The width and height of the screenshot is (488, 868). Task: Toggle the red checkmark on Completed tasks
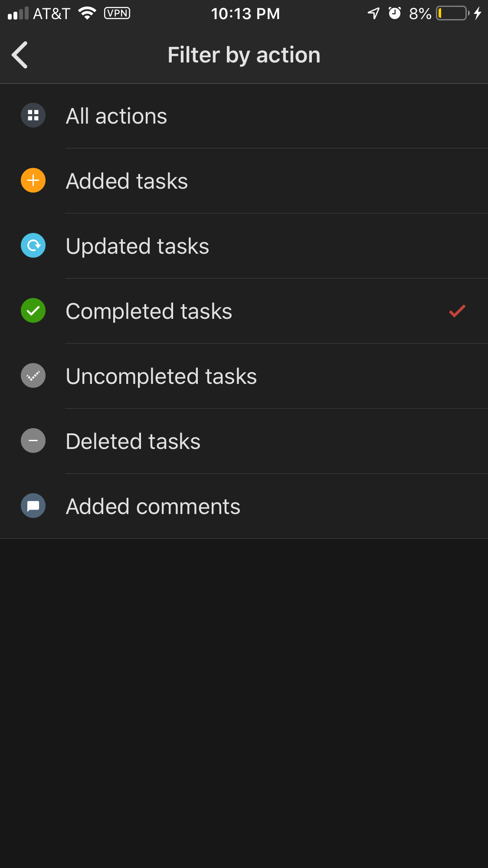point(457,311)
